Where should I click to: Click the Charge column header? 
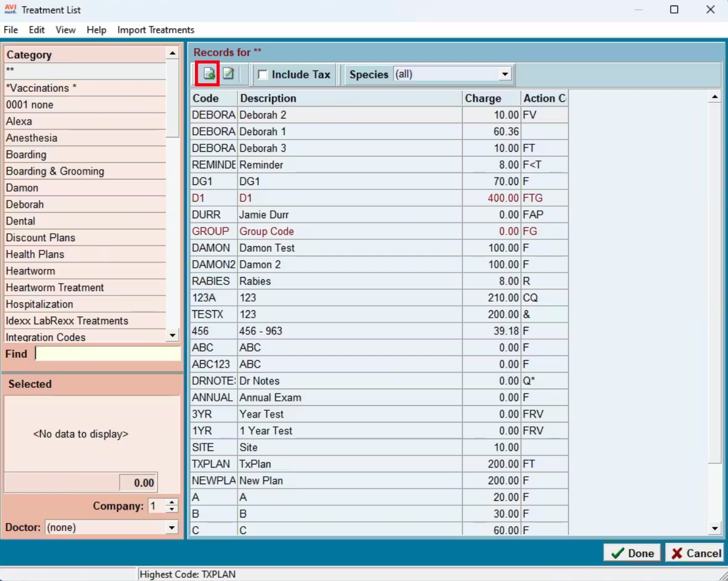click(492, 99)
